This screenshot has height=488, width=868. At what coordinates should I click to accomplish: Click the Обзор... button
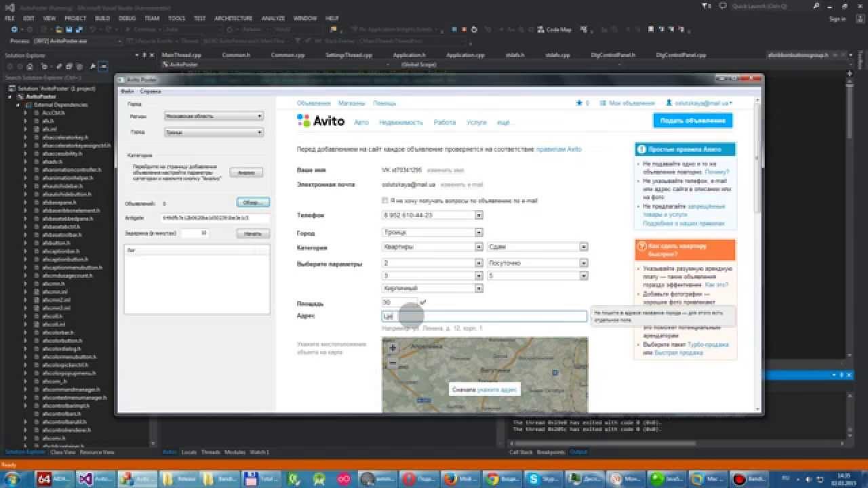point(254,202)
